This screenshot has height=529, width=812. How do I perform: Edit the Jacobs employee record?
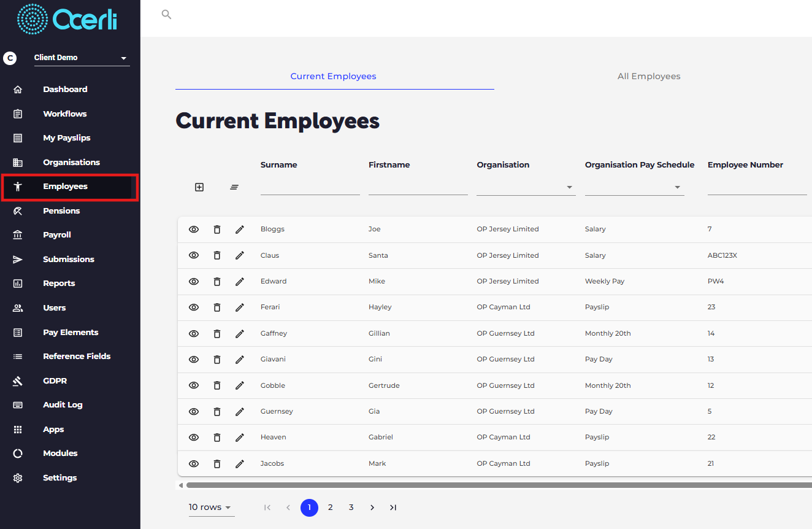(x=240, y=463)
